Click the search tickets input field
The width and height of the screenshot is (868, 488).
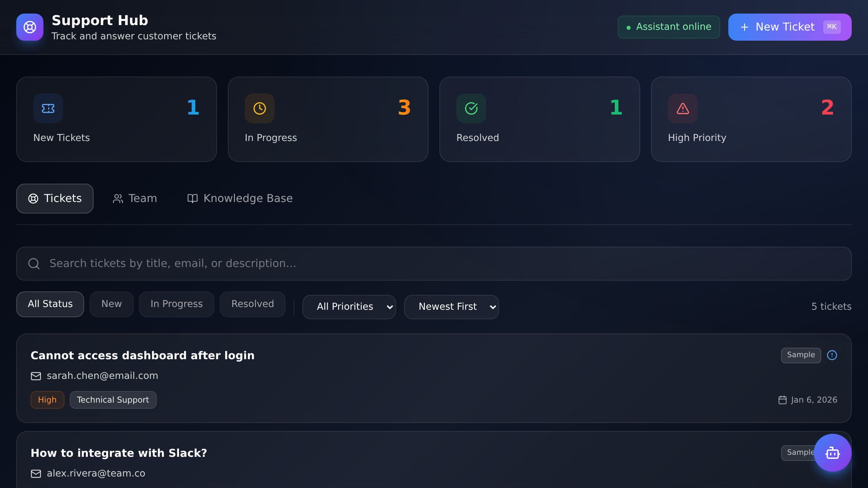(x=434, y=264)
